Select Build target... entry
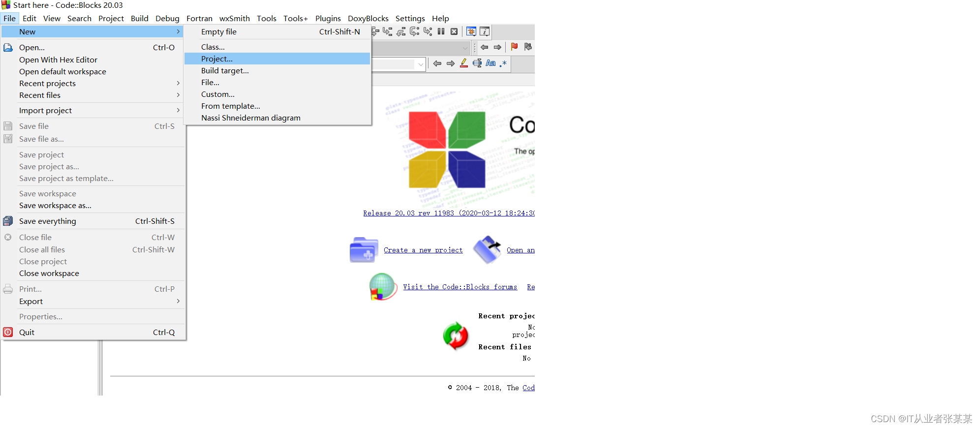 pyautogui.click(x=277, y=70)
